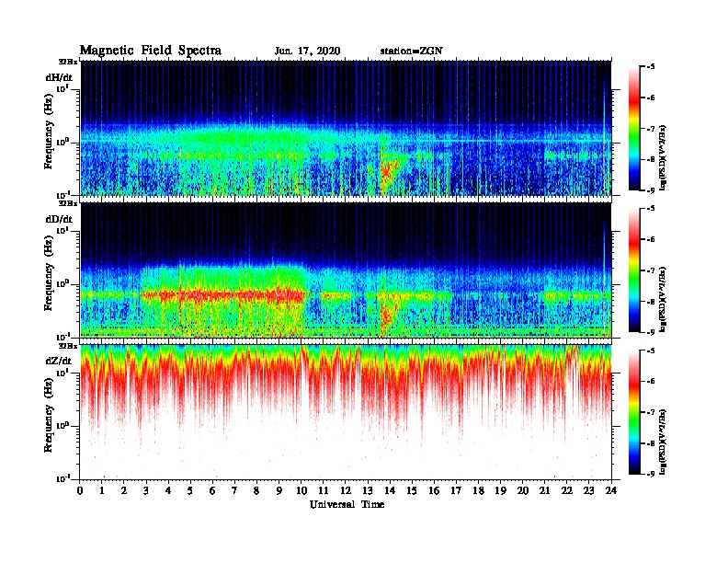Click hour tick label '17' on time axis
Image resolution: width=728 pixels, height=563 pixels.
(457, 490)
